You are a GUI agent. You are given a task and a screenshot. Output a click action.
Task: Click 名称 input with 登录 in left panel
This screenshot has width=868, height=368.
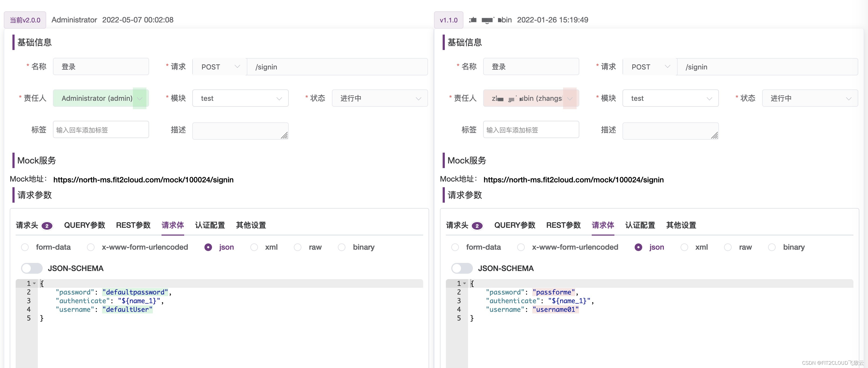coord(101,66)
